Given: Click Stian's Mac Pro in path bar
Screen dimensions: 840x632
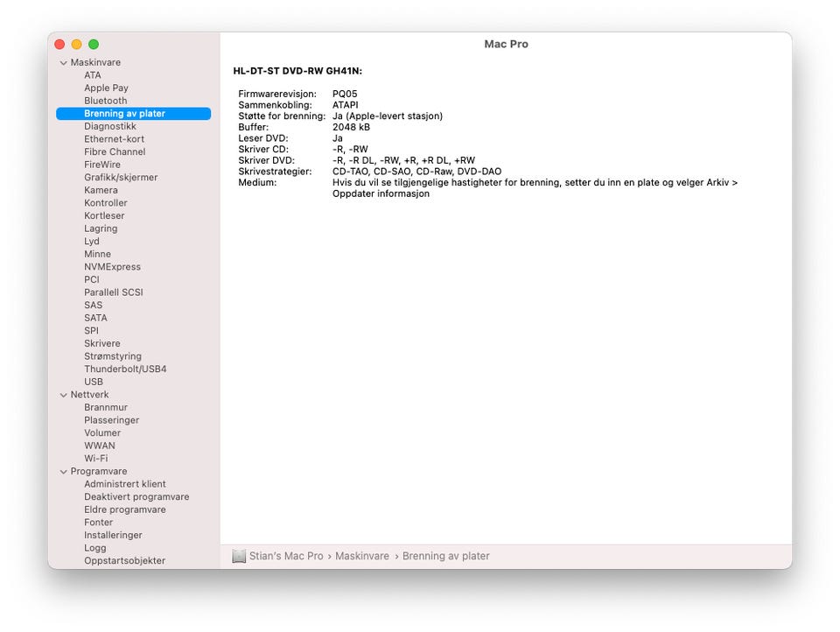Looking at the screenshot, I should [286, 557].
